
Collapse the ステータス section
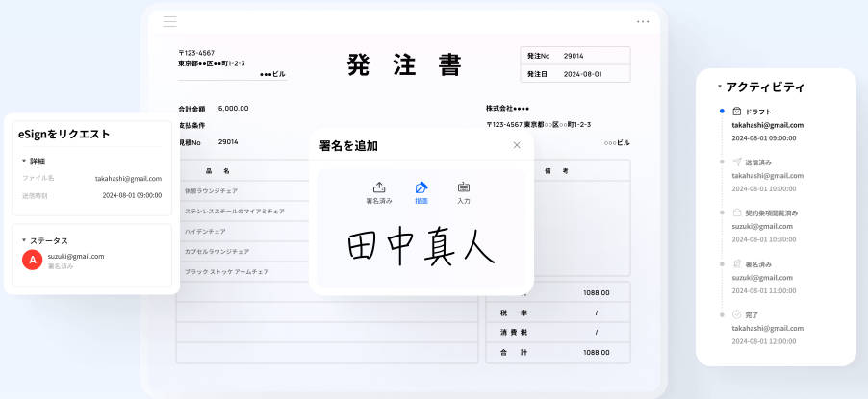(x=24, y=240)
